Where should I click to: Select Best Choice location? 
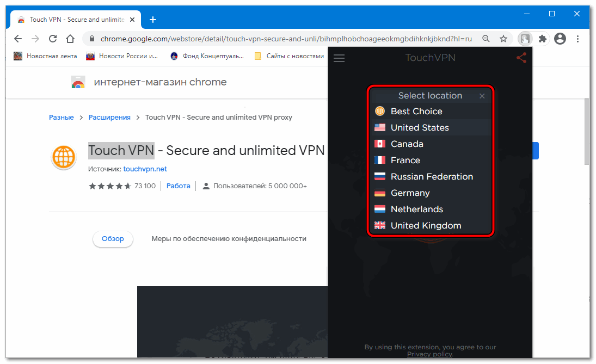(x=416, y=112)
